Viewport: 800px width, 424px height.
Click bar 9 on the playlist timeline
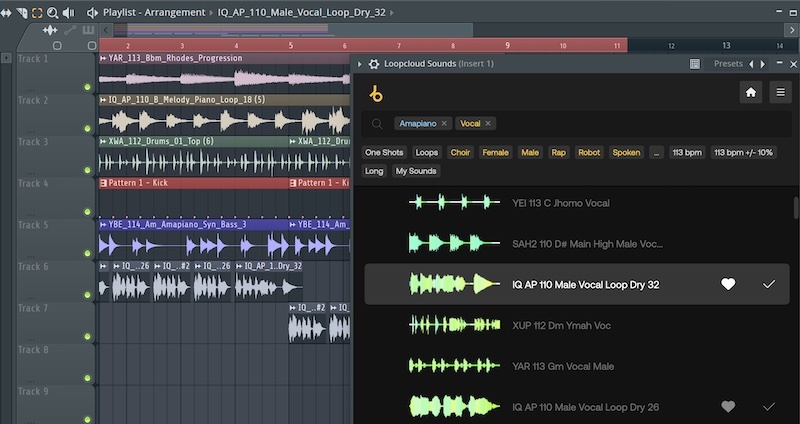[x=507, y=45]
